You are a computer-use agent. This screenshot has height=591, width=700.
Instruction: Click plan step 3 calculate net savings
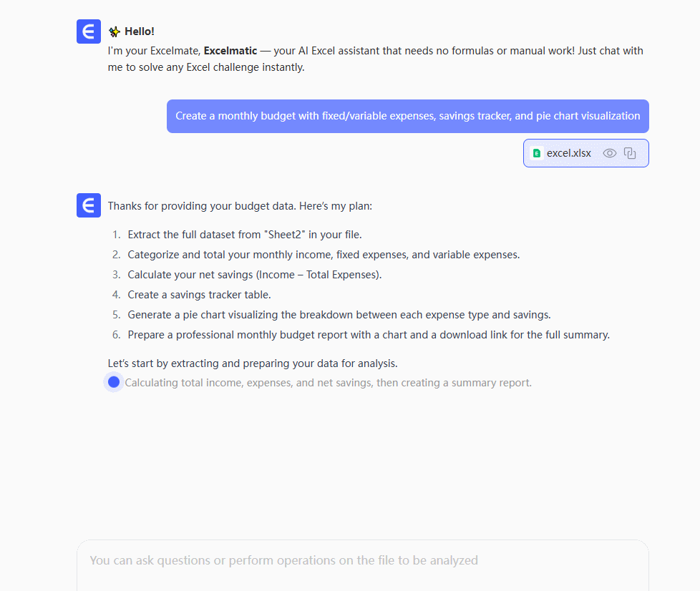pyautogui.click(x=256, y=275)
